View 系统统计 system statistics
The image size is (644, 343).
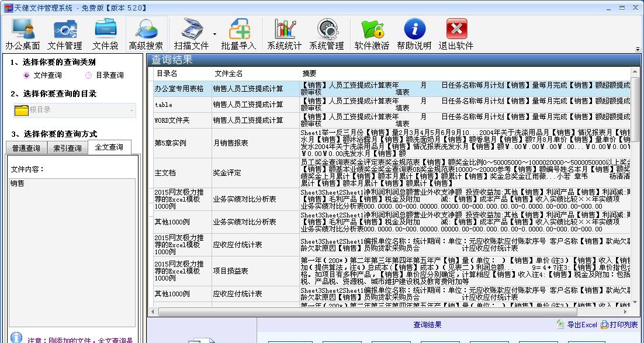(285, 32)
